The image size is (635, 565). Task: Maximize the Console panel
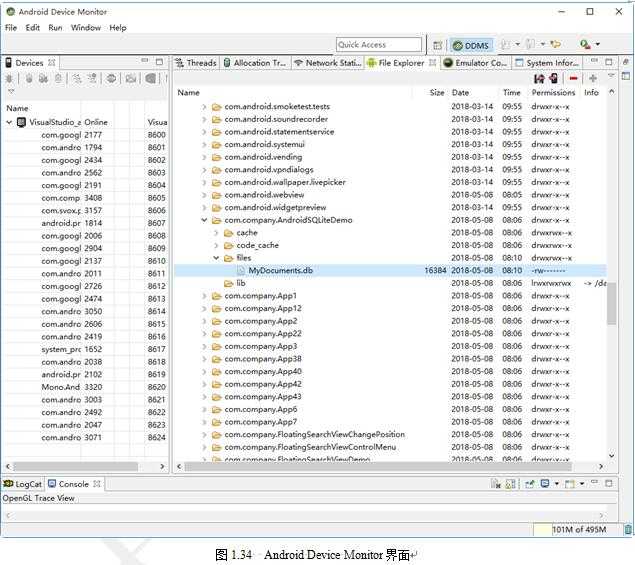point(609,483)
